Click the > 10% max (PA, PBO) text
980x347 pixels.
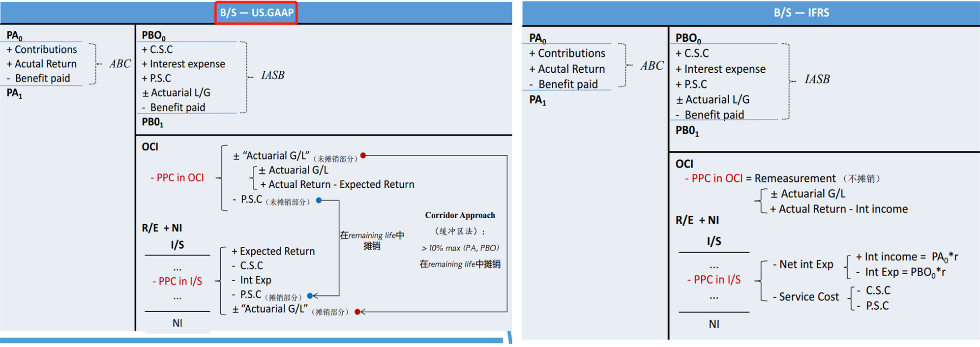click(460, 248)
